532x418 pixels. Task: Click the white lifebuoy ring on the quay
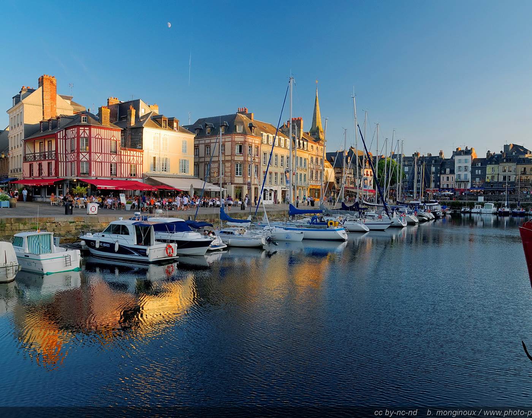pos(92,208)
